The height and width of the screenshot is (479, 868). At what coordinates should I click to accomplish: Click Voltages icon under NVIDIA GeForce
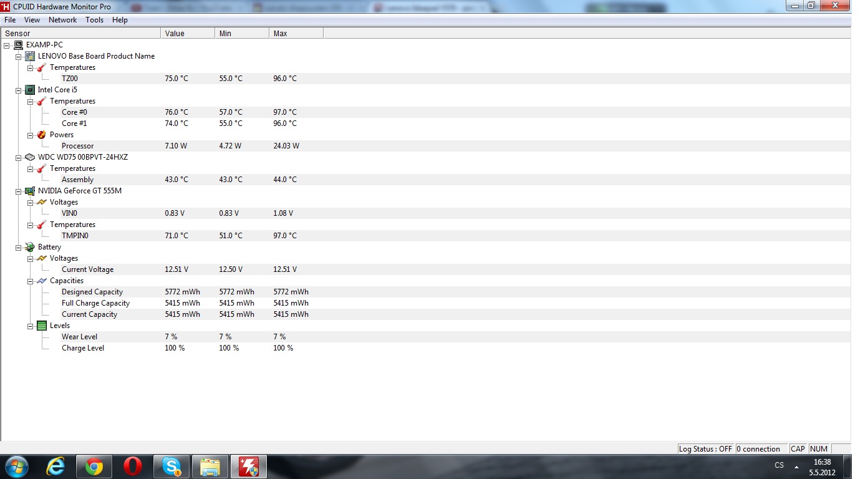click(42, 202)
